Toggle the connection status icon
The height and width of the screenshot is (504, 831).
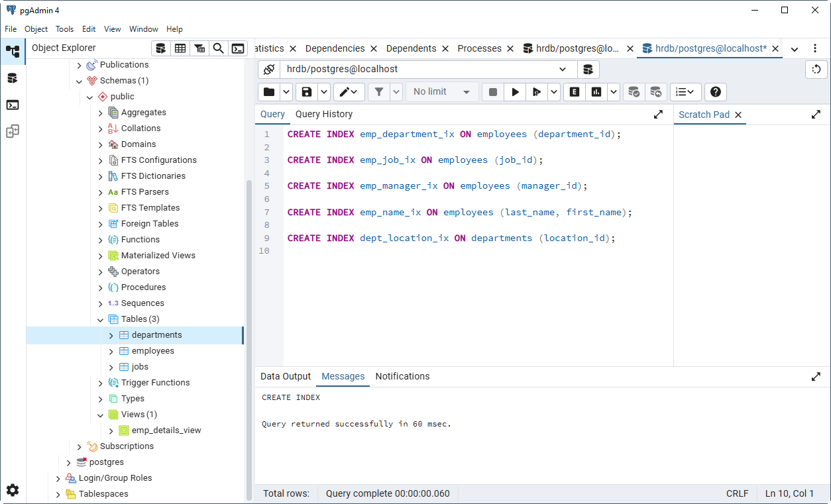point(269,70)
